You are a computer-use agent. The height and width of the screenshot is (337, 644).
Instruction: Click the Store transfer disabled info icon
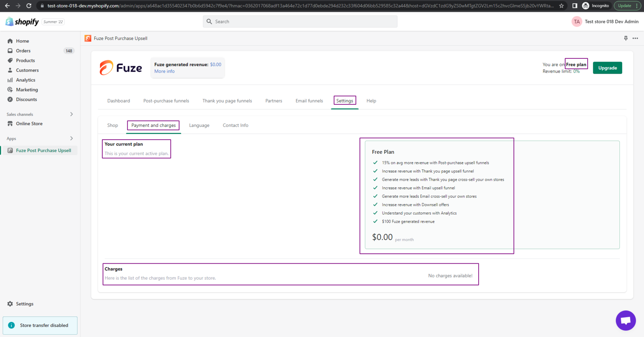point(11,325)
